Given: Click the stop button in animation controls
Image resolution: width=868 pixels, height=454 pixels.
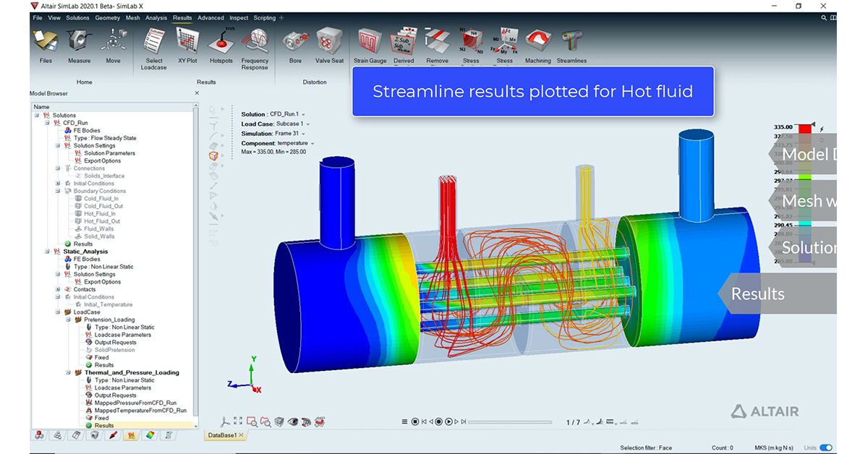Looking at the screenshot, I should pos(415,421).
